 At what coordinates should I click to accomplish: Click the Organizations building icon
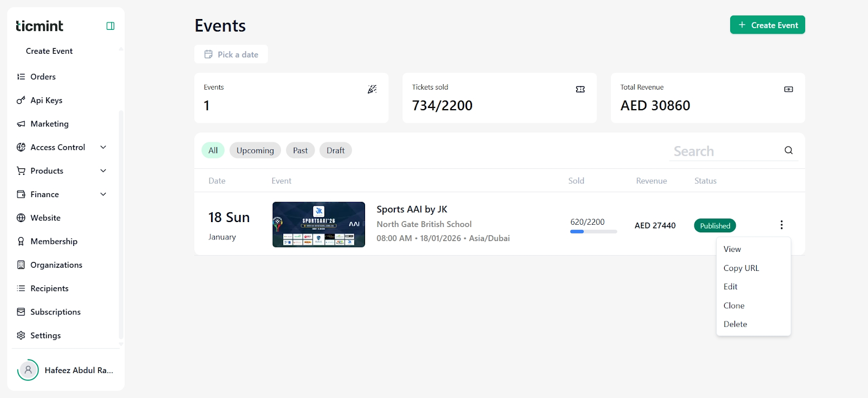pyautogui.click(x=21, y=265)
